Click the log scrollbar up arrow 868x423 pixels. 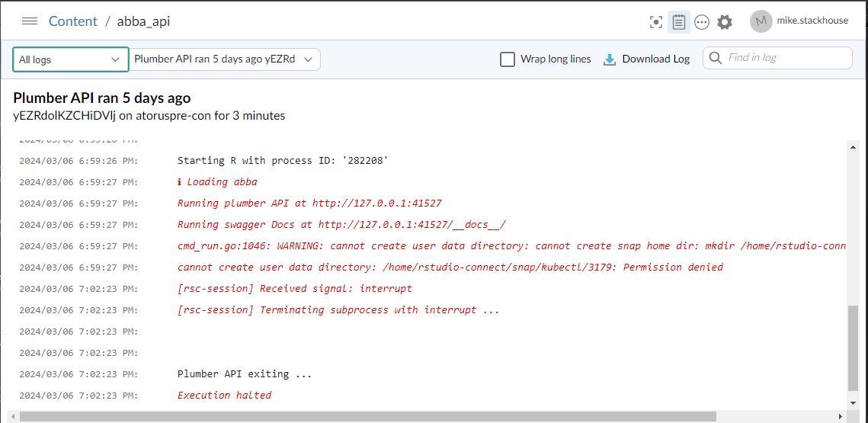[x=854, y=146]
